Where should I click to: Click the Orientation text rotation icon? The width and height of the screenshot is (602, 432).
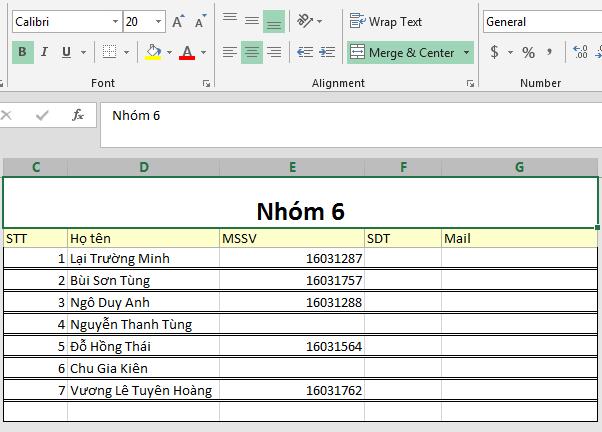(x=305, y=21)
